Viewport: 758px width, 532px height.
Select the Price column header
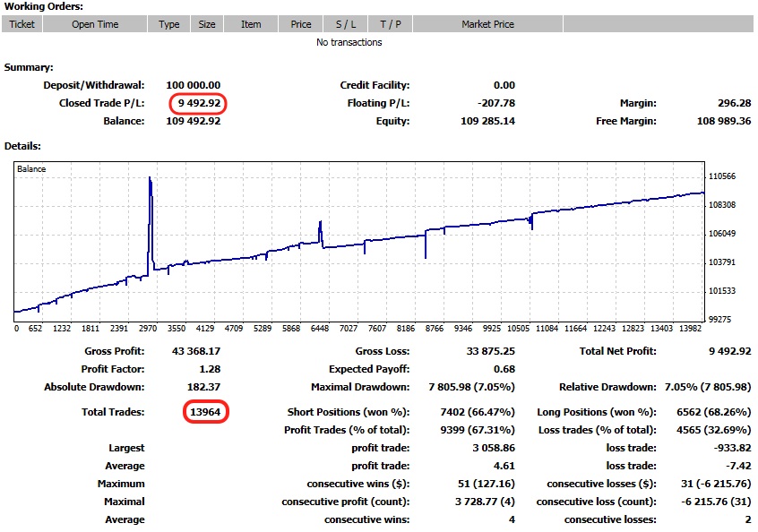click(x=301, y=24)
